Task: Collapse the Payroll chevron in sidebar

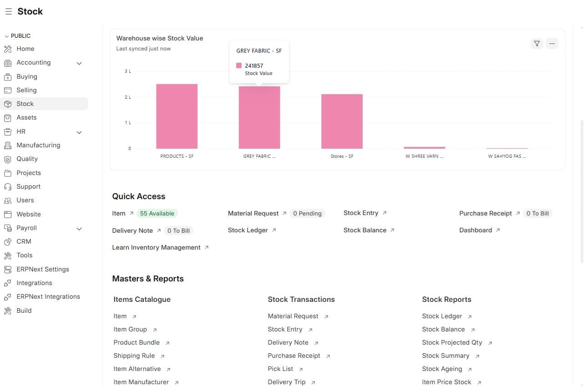Action: (79, 229)
